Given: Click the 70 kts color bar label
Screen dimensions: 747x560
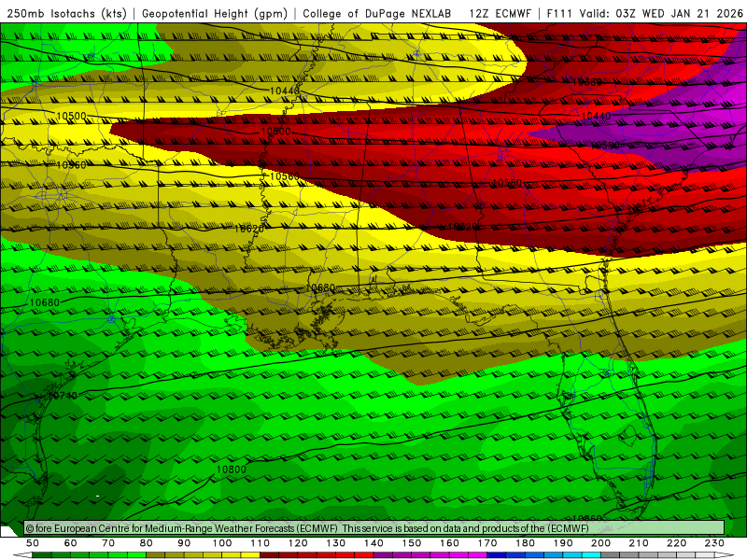Looking at the screenshot, I should point(108,543).
